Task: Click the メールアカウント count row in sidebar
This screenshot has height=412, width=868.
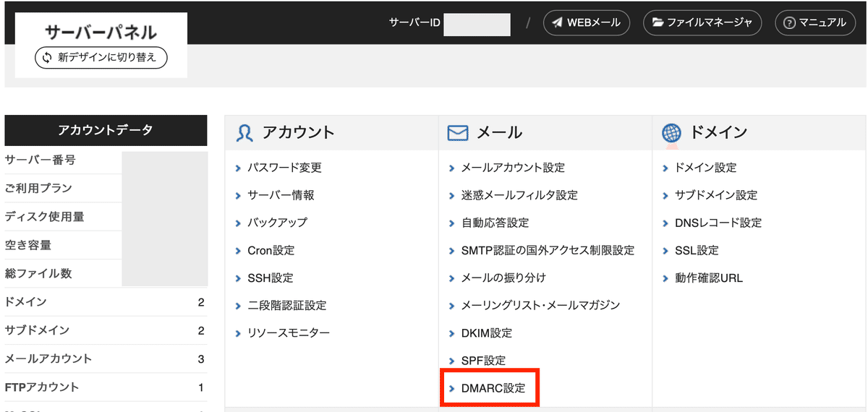Action: tap(106, 359)
